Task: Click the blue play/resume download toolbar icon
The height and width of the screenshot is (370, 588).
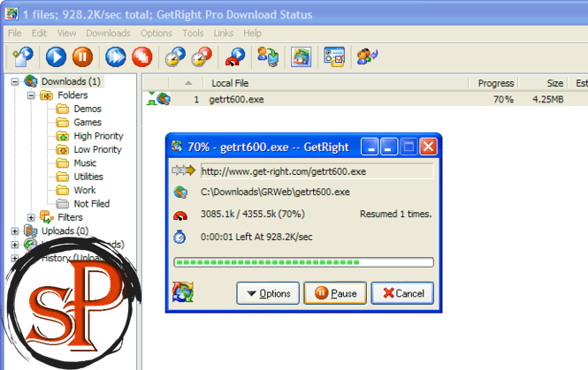Action: point(56,57)
